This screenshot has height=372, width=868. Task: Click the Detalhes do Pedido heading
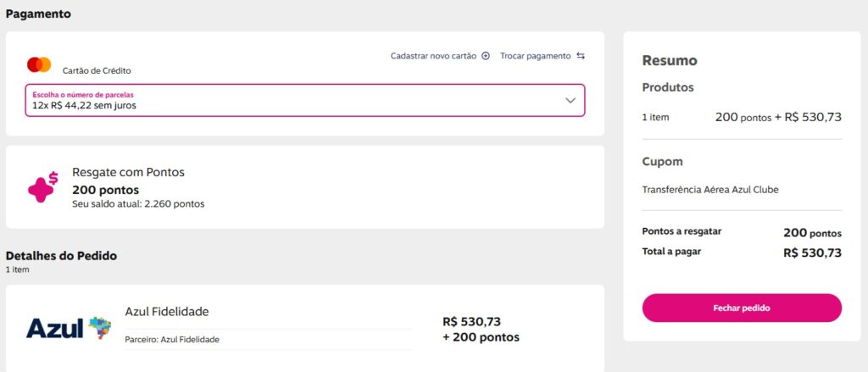coord(61,255)
